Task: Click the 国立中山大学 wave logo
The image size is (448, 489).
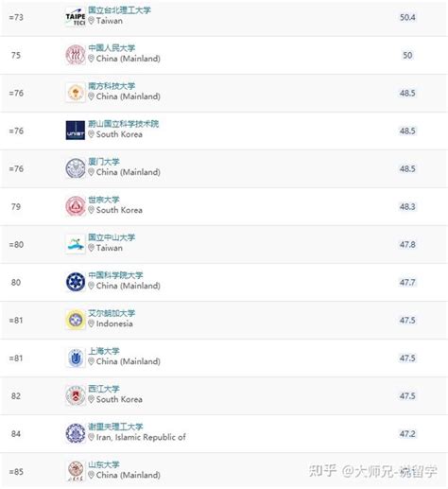Action: tap(76, 244)
